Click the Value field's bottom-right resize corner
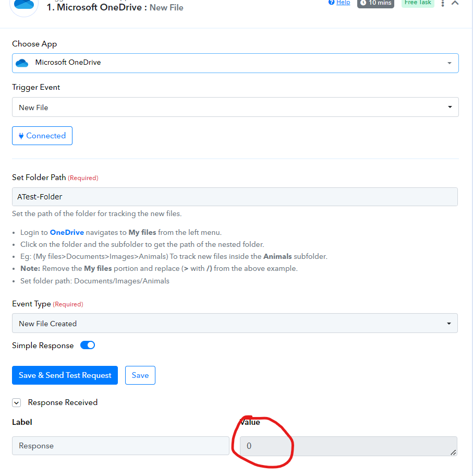 point(453,453)
